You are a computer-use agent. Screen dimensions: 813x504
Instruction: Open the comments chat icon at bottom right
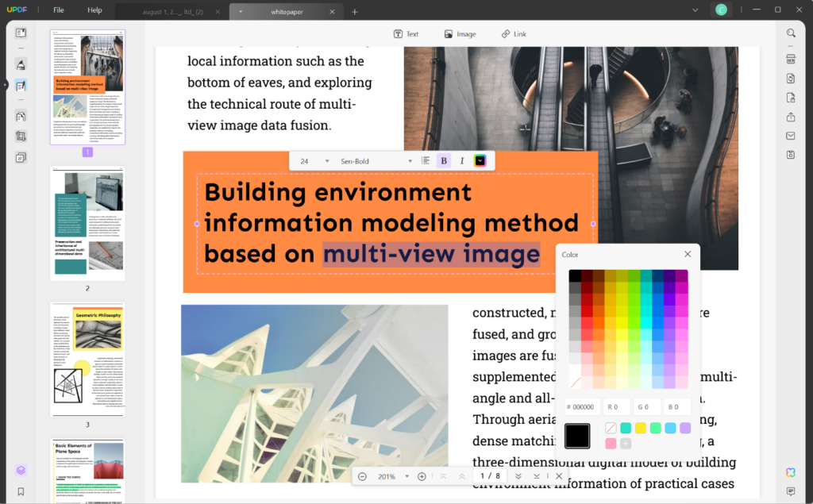pyautogui.click(x=791, y=491)
